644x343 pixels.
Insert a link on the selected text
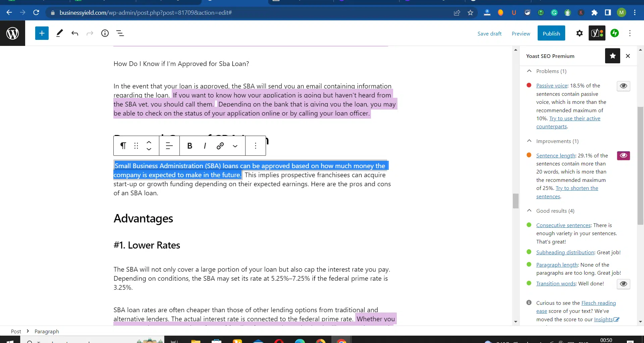pyautogui.click(x=220, y=146)
